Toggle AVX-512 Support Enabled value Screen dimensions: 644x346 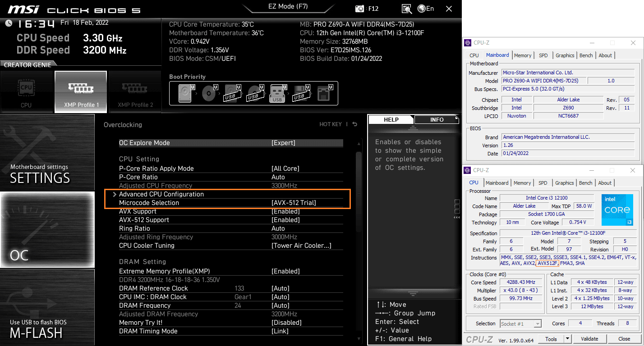tap(285, 220)
